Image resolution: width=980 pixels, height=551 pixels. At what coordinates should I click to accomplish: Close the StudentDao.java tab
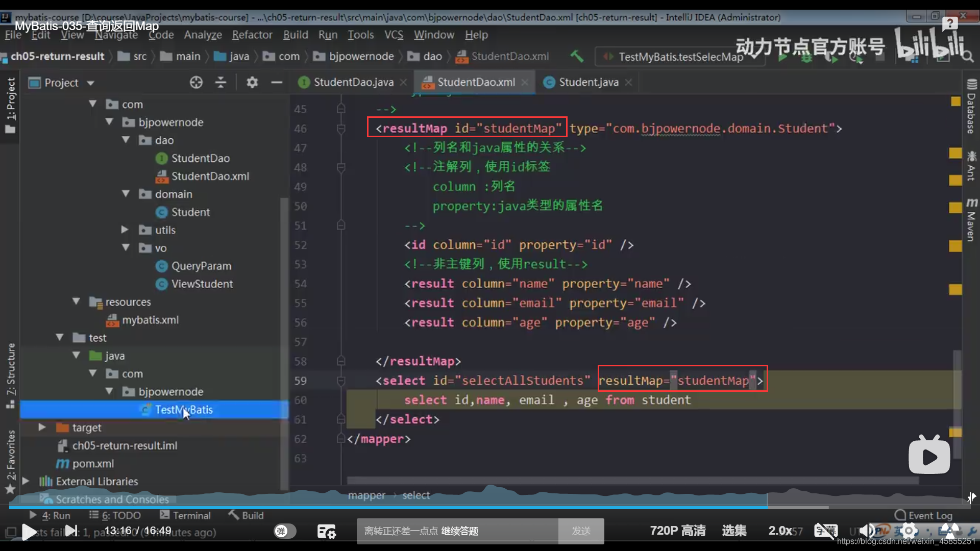pyautogui.click(x=403, y=82)
